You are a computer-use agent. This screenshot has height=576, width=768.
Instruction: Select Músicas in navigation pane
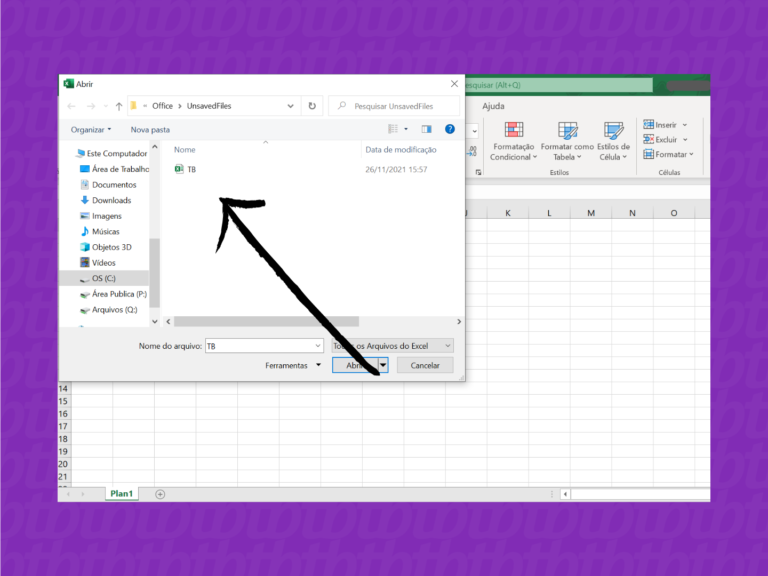pyautogui.click(x=105, y=231)
